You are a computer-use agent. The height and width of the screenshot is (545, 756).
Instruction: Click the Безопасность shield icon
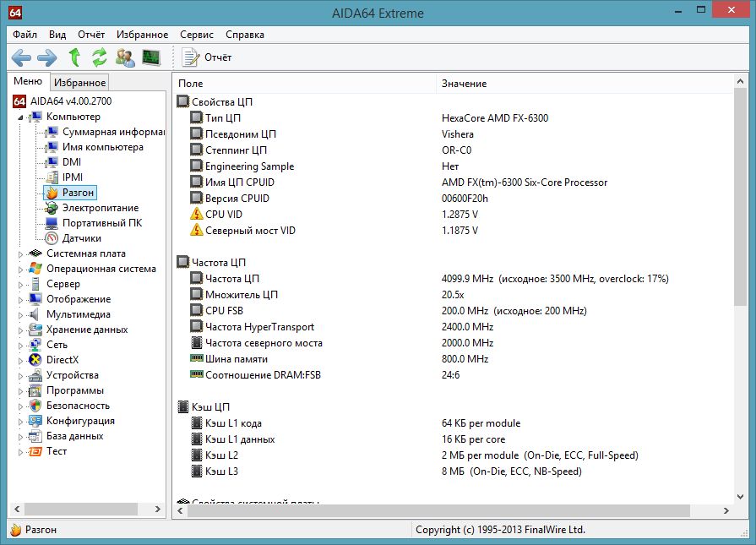click(x=35, y=406)
